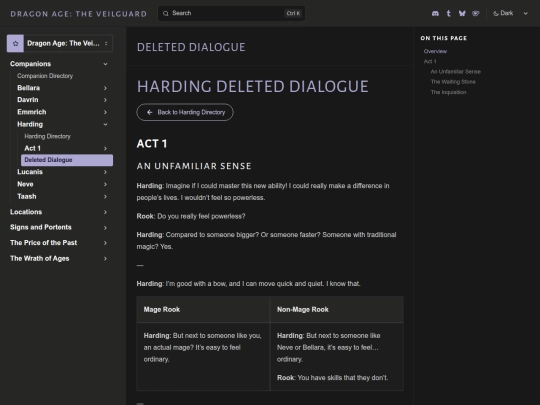The image size is (540, 405).
Task: Open the Act 1 sidebar entry
Action: [33, 148]
